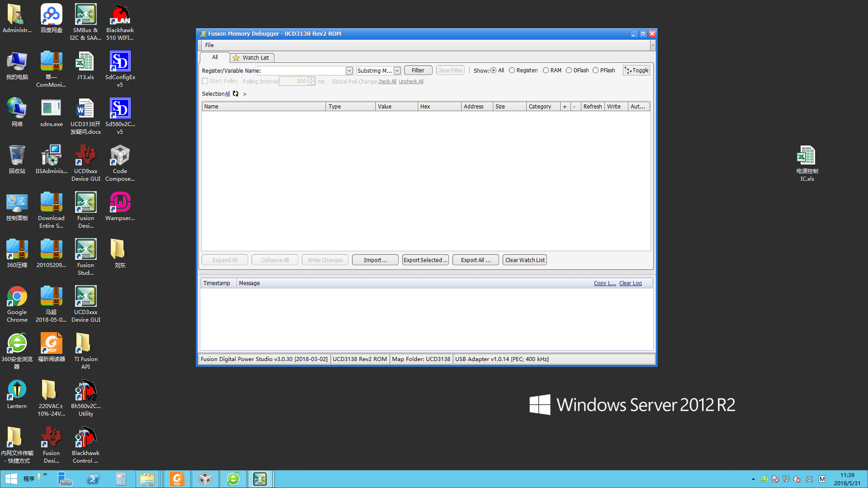Click the refresh icon next to Selection All
Image resolution: width=868 pixels, height=488 pixels.
(236, 94)
